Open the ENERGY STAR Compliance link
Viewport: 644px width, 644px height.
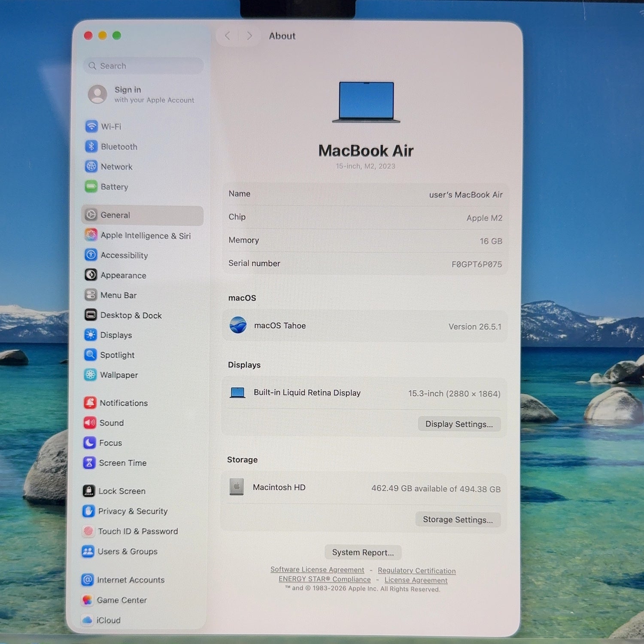tap(325, 579)
